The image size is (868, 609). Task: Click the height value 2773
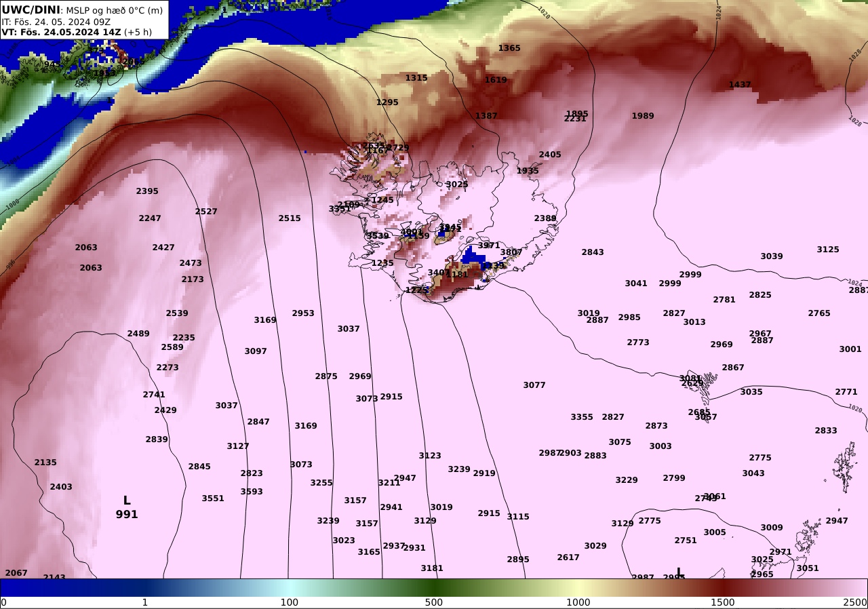pyautogui.click(x=638, y=342)
